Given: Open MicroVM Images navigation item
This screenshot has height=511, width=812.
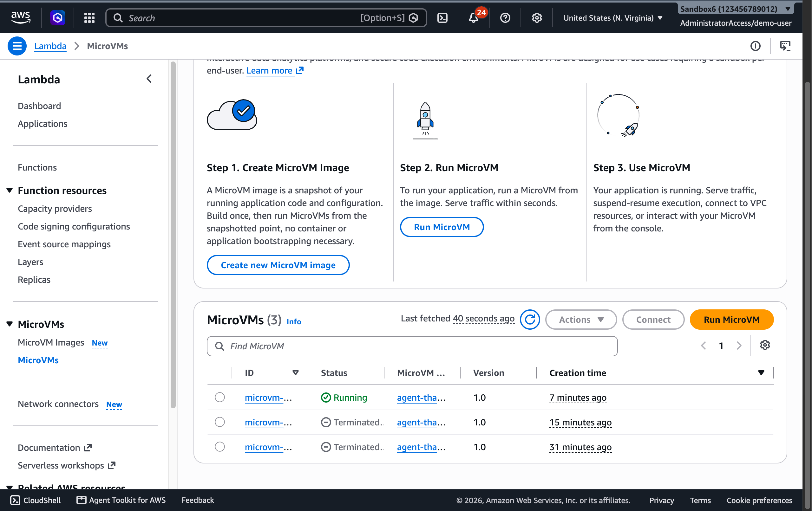Looking at the screenshot, I should pos(51,342).
